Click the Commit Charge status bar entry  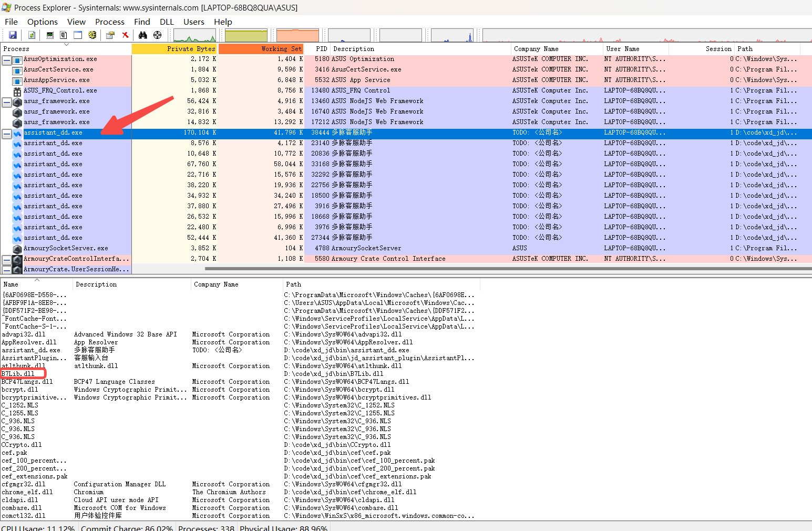pyautogui.click(x=127, y=527)
